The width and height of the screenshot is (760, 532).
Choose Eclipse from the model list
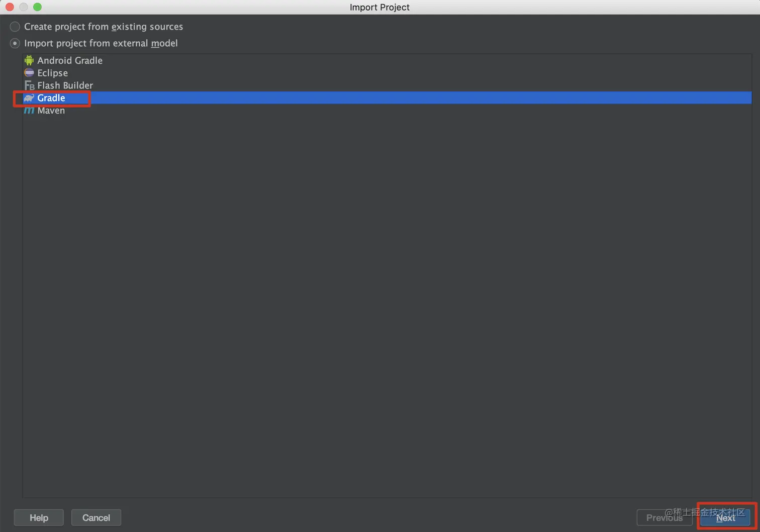pos(387,73)
